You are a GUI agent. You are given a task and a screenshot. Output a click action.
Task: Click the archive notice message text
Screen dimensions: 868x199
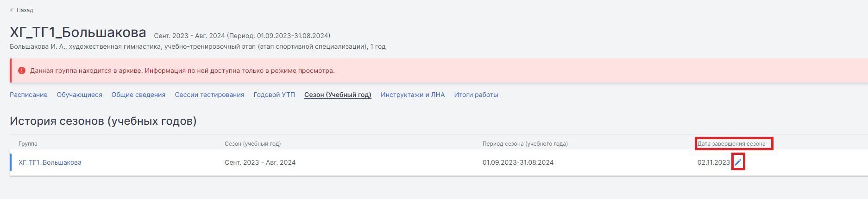(182, 71)
